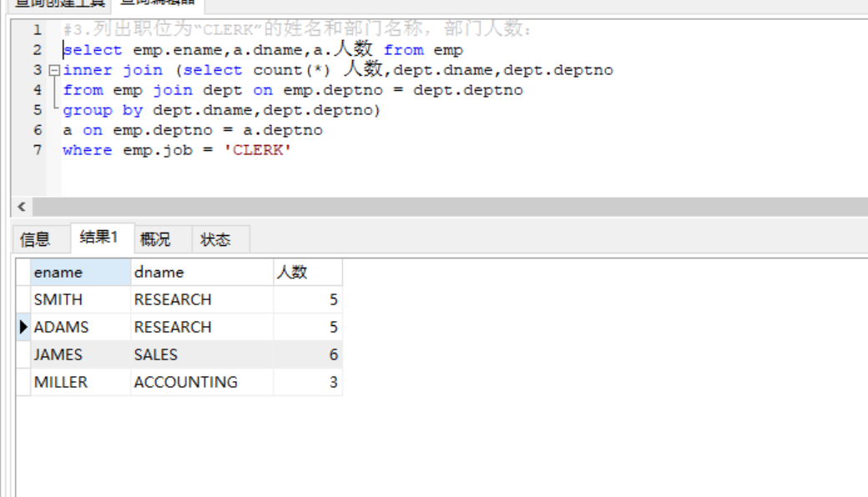Screen dimensions: 868x497
Task: Click the dname column header
Action: pos(200,272)
